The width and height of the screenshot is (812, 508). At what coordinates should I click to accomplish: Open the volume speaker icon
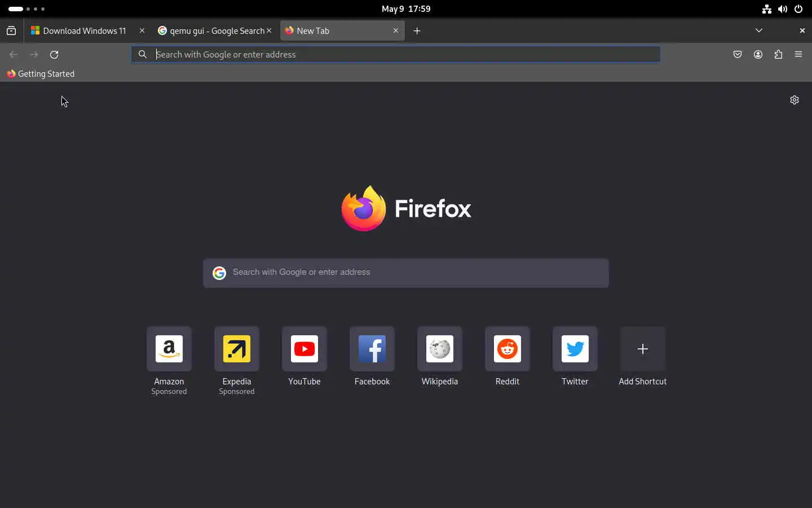(x=783, y=9)
